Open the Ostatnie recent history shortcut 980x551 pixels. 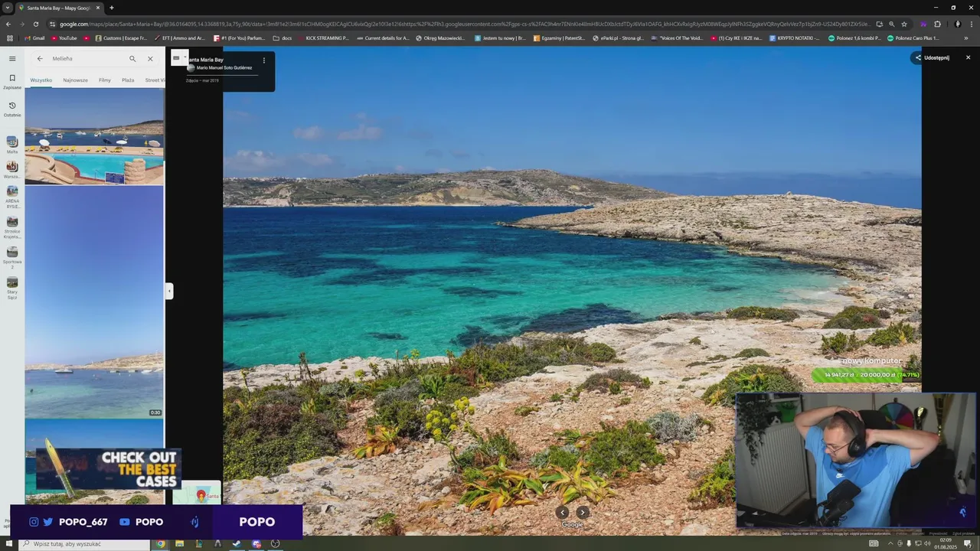[12, 109]
